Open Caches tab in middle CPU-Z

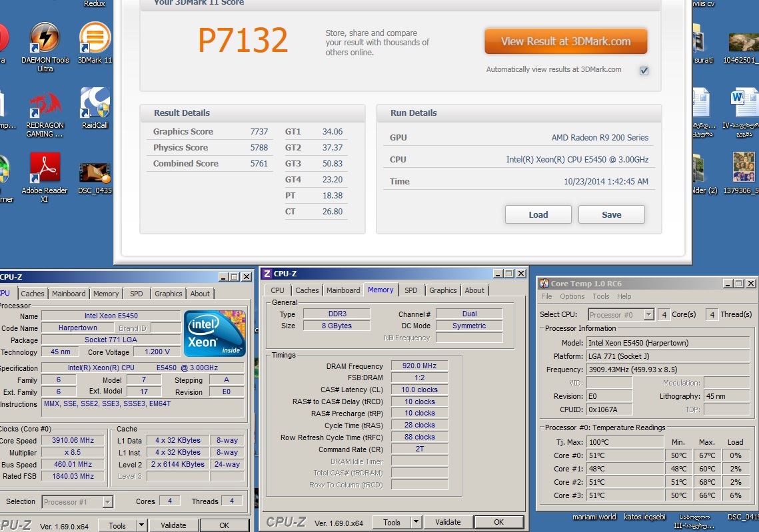coord(307,290)
